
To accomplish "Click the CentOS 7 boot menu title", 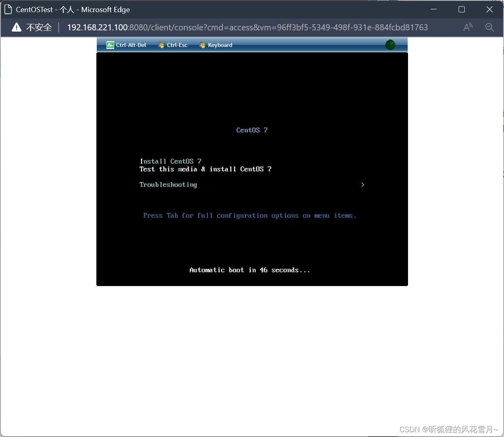I will 252,130.
